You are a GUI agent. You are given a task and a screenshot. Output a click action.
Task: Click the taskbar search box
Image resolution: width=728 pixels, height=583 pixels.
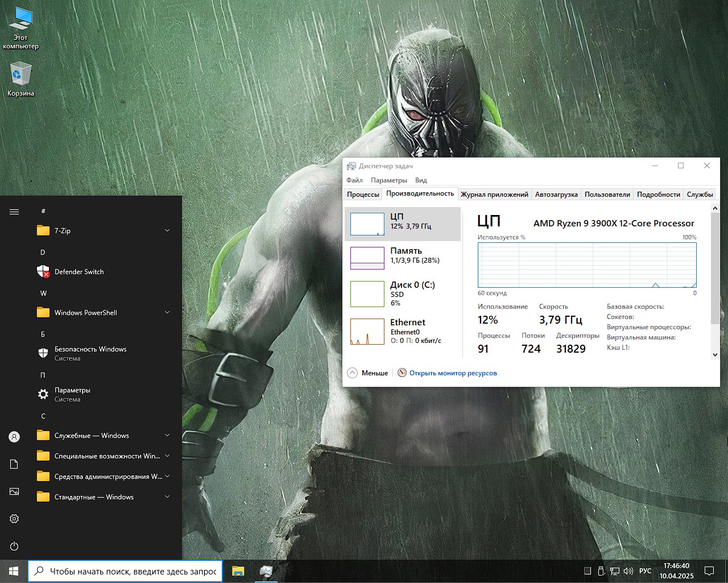point(125,571)
